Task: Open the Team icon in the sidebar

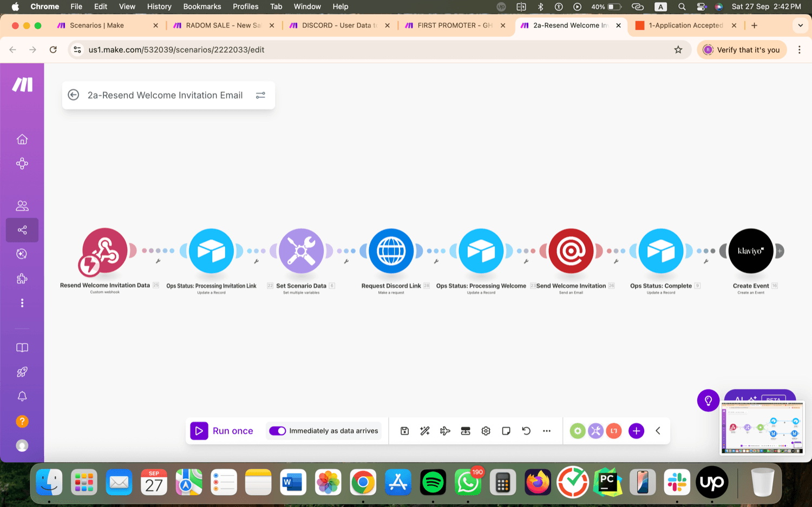Action: tap(22, 206)
